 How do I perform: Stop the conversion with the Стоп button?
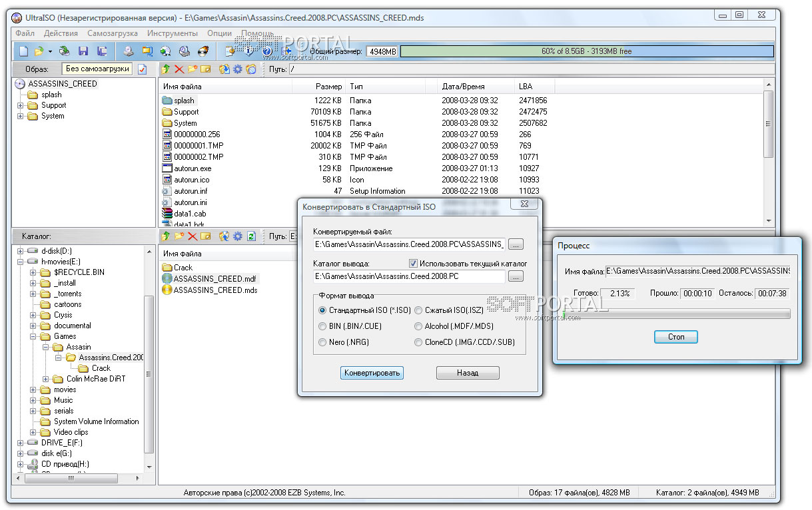(676, 337)
